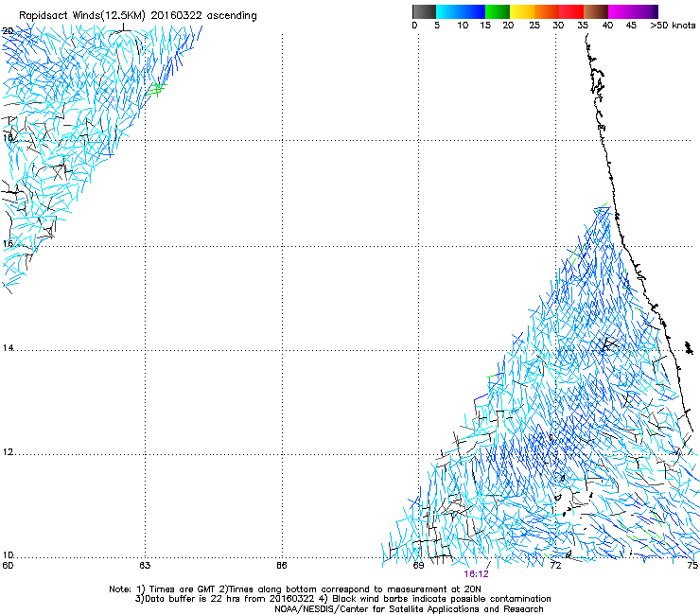Click the '25' legend label
Screen dimensions: 700x615
point(534,26)
